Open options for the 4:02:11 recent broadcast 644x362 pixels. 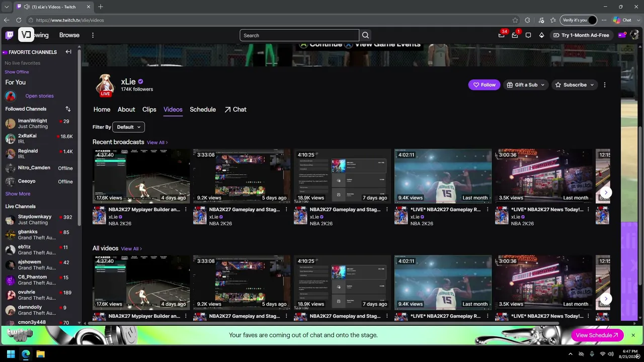tap(488, 210)
